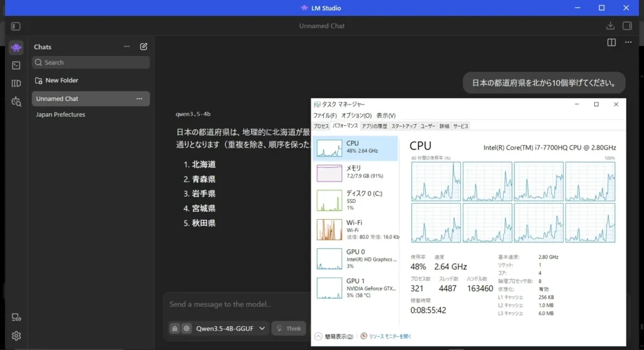Open Task Manager オプション(O) menu

point(356,116)
